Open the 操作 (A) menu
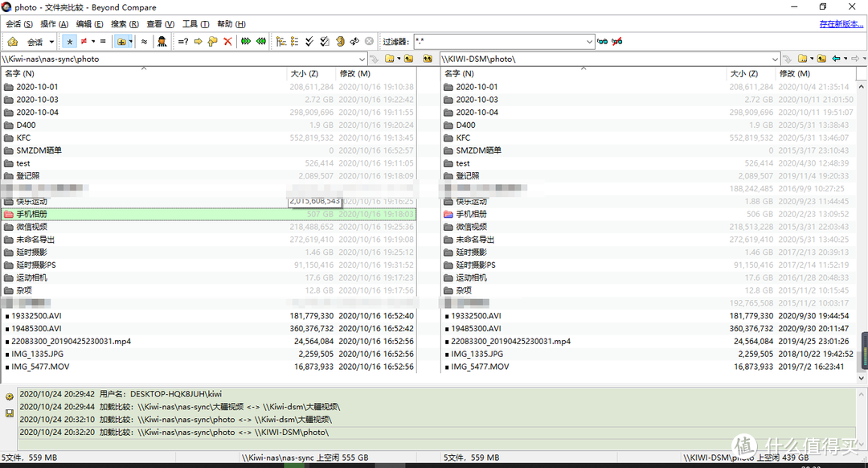Screen dimensions: 868x468 (55, 24)
